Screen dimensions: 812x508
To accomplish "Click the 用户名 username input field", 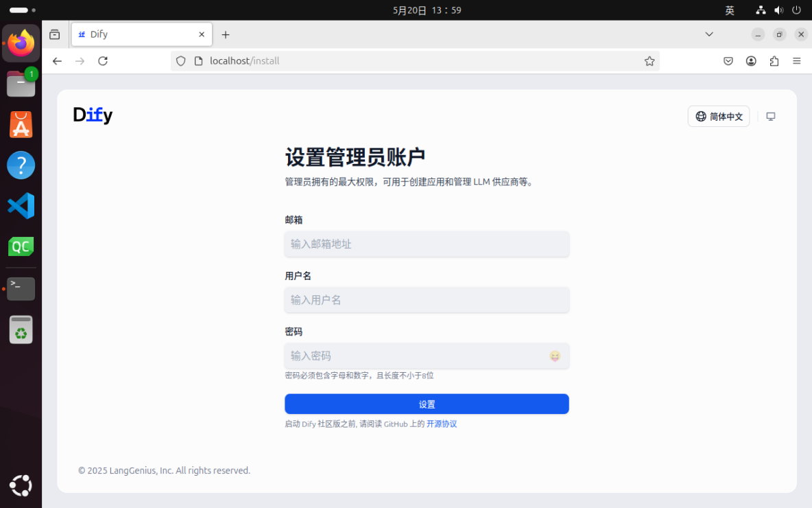I will [x=427, y=300].
